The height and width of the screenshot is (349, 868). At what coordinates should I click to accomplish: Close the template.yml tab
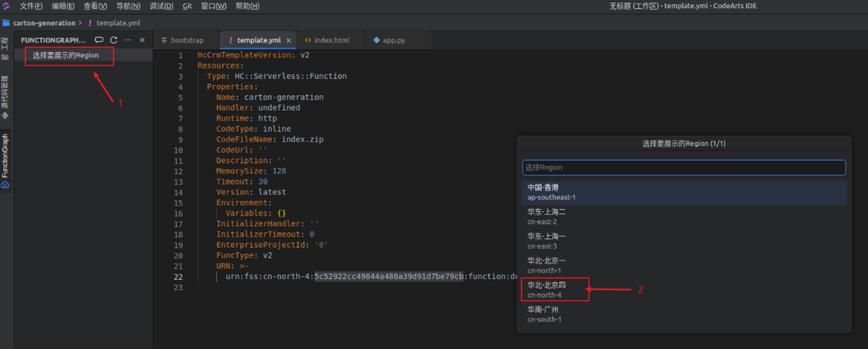tap(289, 40)
